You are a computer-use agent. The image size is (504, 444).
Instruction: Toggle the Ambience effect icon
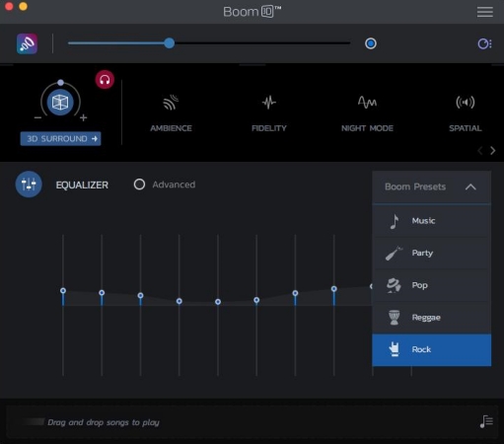171,103
